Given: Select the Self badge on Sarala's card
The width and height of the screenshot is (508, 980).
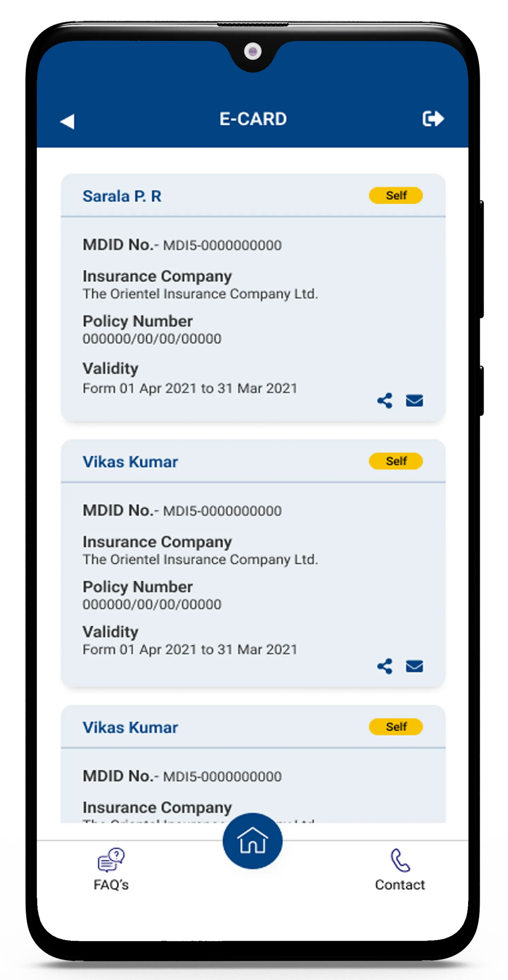Looking at the screenshot, I should [396, 196].
